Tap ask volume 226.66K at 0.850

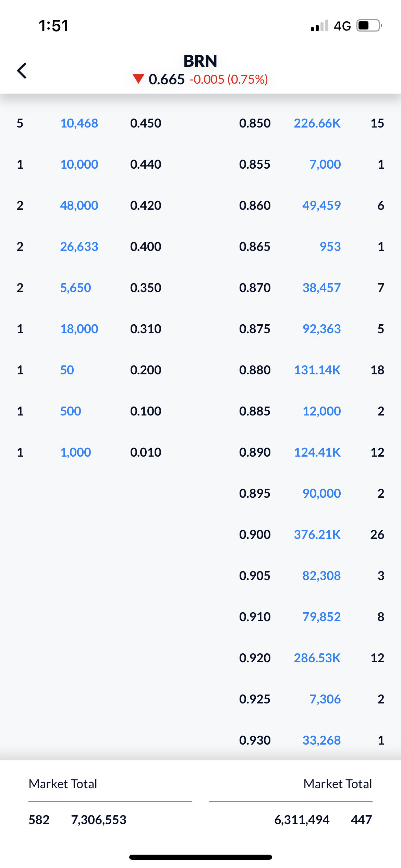point(317,123)
